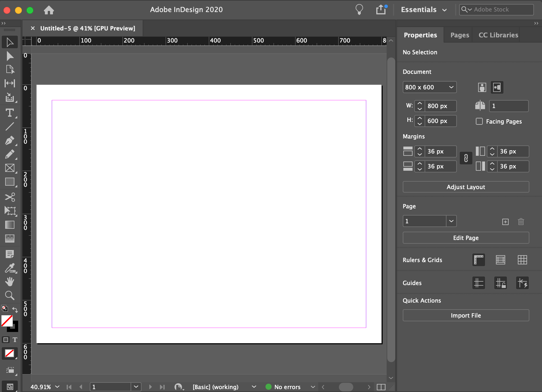This screenshot has width=542, height=392.
Task: Select the Hand tool
Action: click(10, 282)
